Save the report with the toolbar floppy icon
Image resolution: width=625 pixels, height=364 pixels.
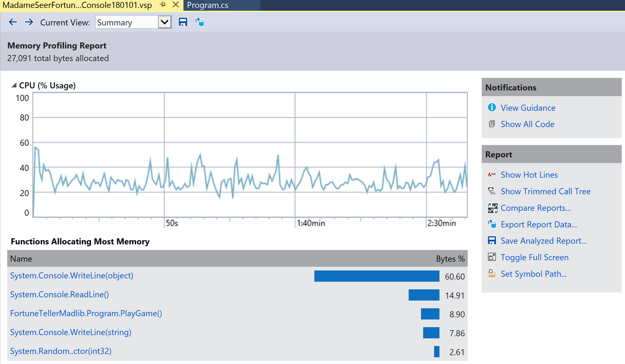pos(183,22)
